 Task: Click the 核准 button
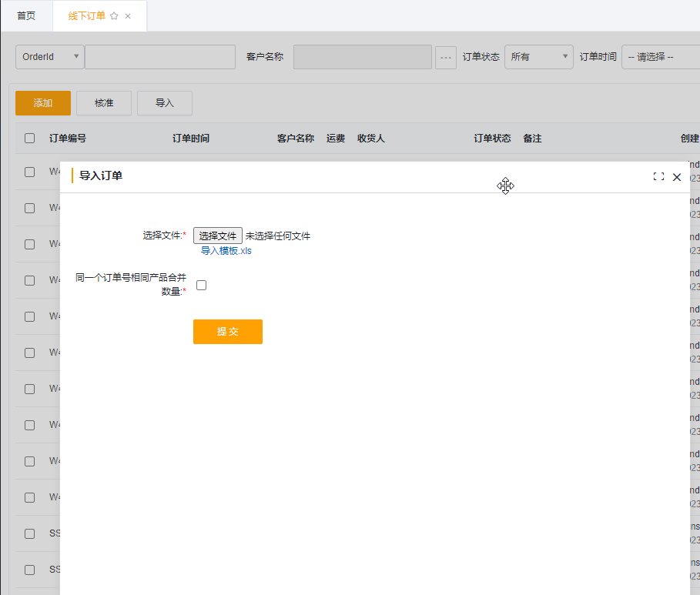click(x=104, y=103)
